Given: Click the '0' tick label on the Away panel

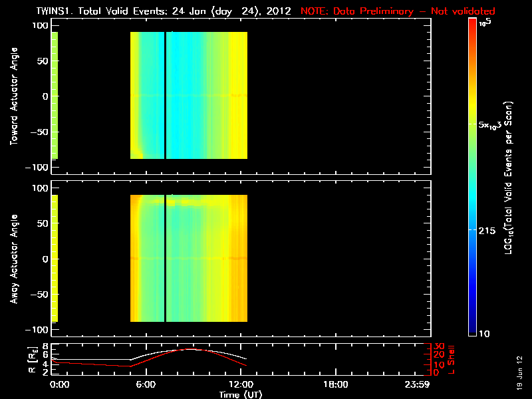Looking at the screenshot, I should pos(45,259).
